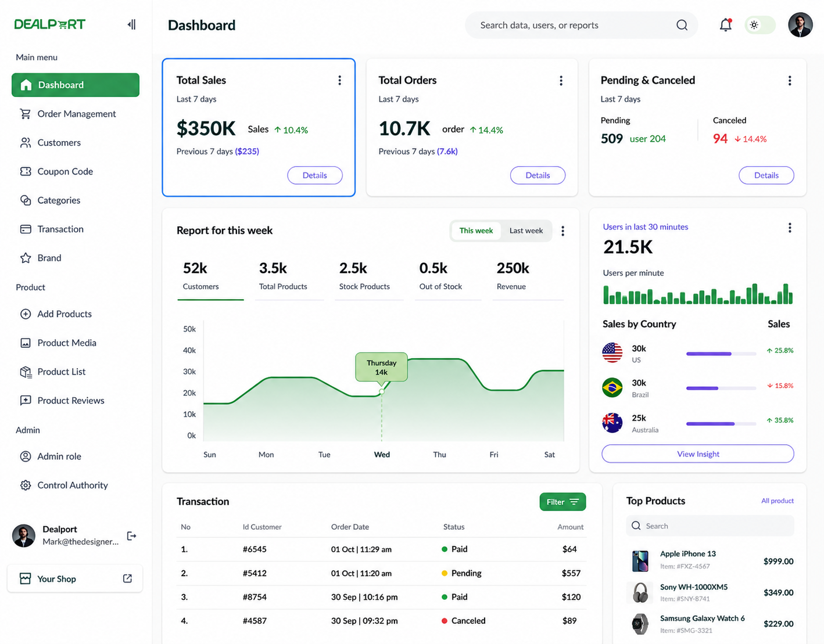Open the All product link
The height and width of the screenshot is (644, 824).
click(x=777, y=501)
